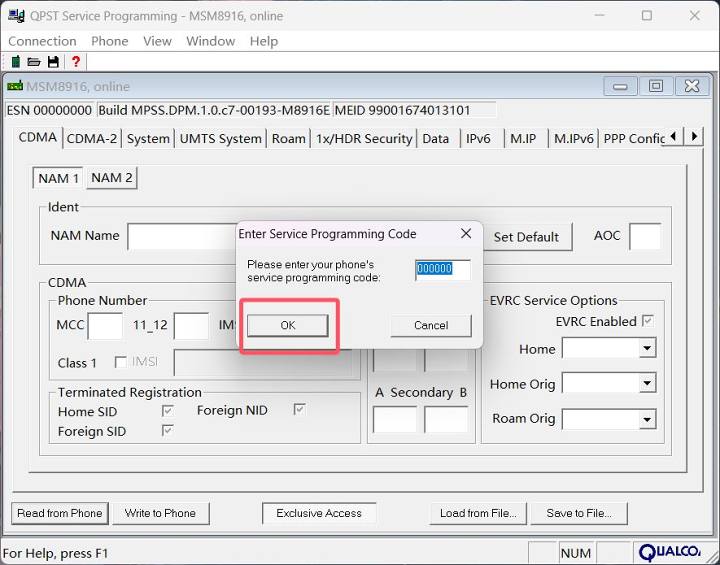Expand the Home Orig dropdown

[x=647, y=384]
